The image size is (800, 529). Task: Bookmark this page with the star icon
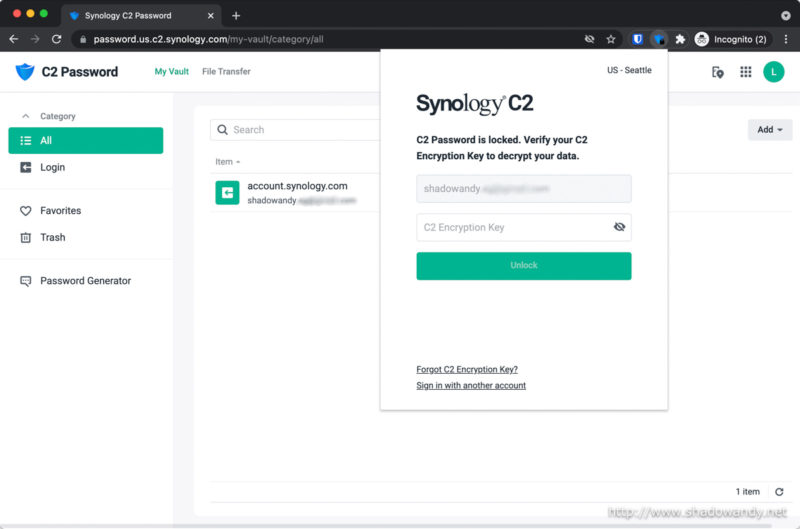pos(611,39)
